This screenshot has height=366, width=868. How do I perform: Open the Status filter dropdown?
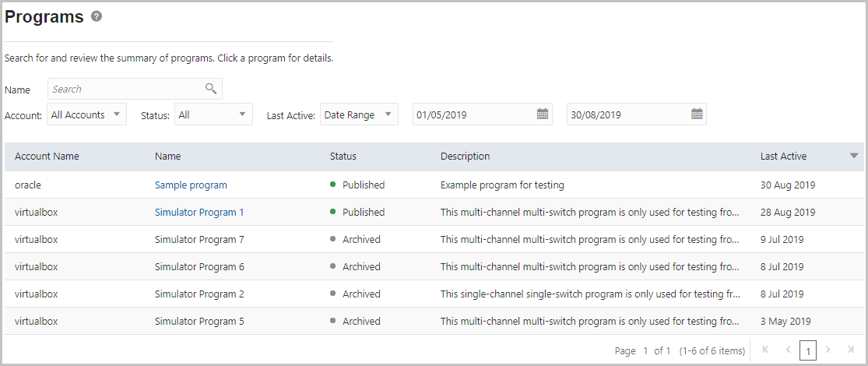pos(213,114)
